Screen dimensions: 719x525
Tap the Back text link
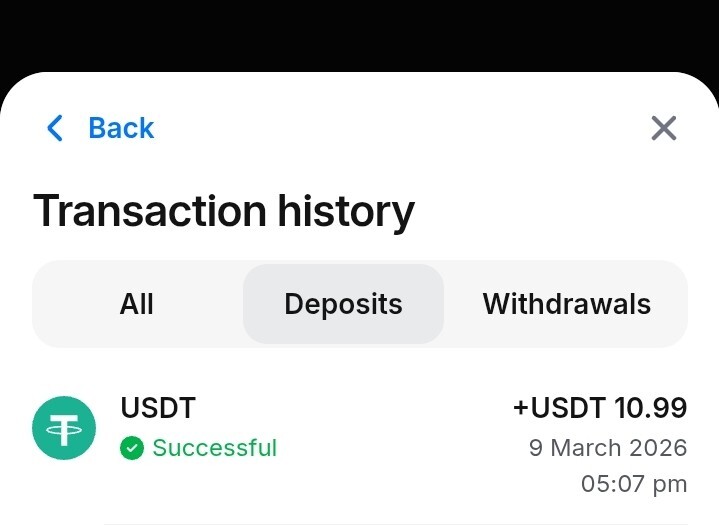pos(121,128)
